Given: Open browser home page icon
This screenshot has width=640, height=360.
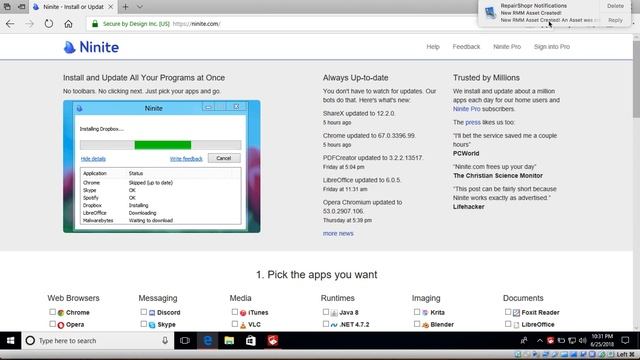Looking at the screenshot, I should point(68,24).
